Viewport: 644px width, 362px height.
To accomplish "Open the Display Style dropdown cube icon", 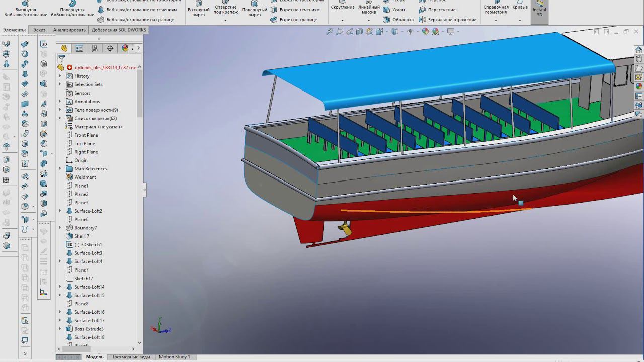I will click(395, 31).
